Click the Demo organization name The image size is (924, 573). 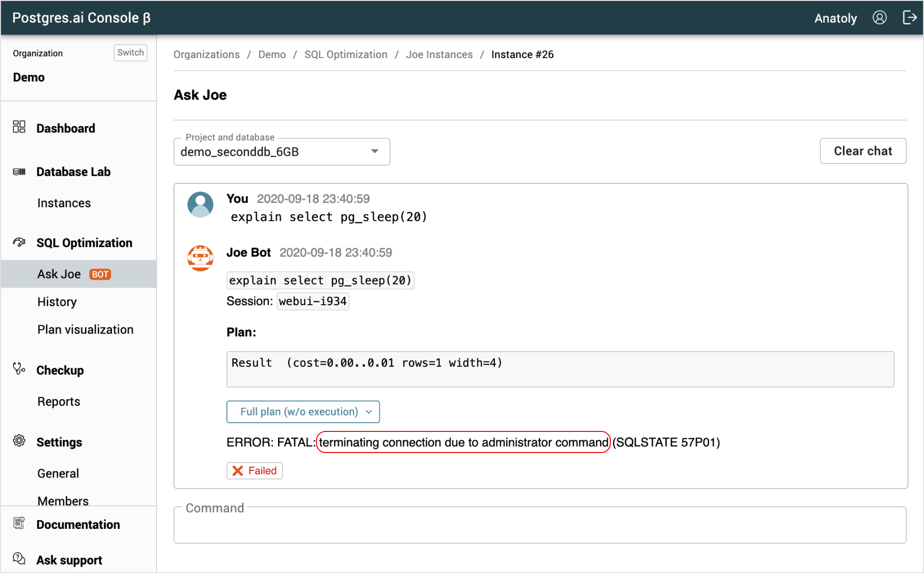click(x=29, y=77)
